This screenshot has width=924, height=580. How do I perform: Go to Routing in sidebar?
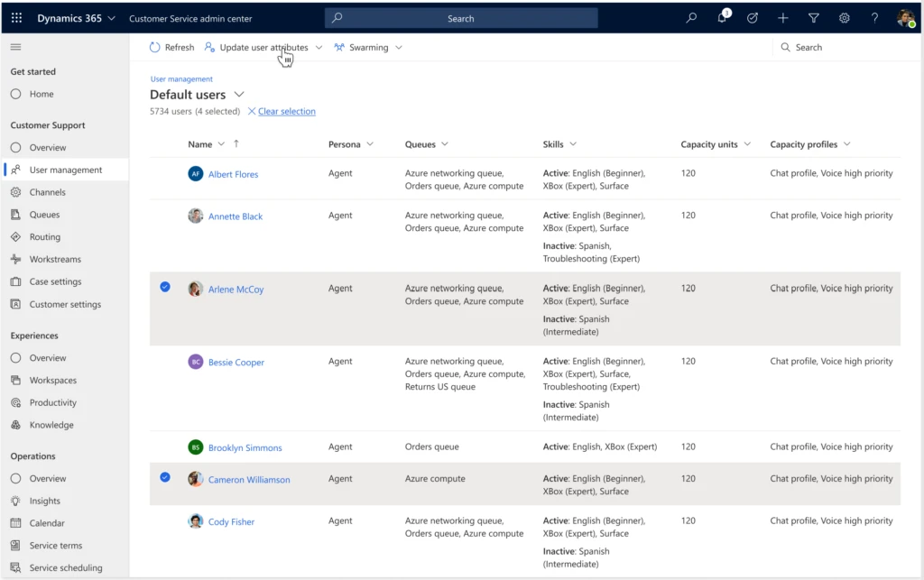(x=45, y=236)
